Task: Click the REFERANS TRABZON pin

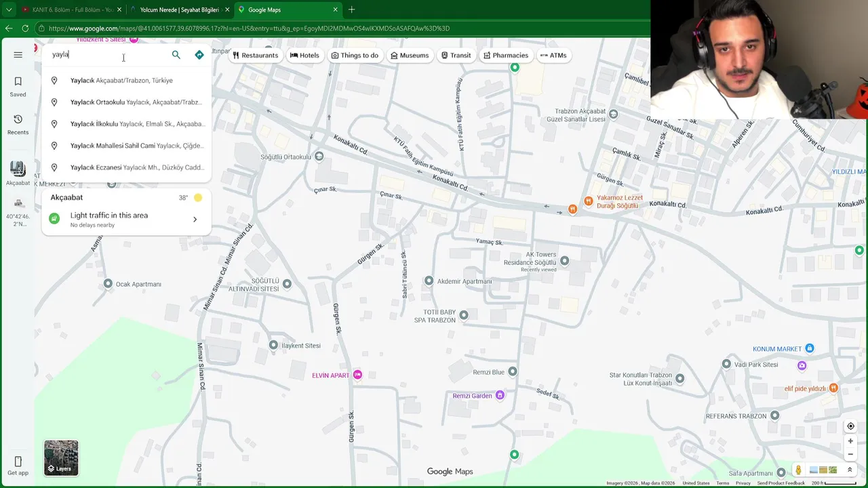Action: (x=774, y=415)
